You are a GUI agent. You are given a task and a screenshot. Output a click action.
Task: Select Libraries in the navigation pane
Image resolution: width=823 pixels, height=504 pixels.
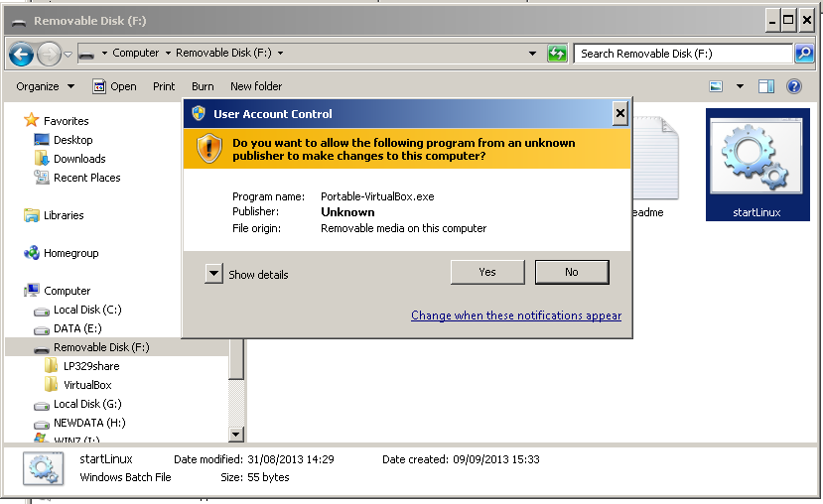(54, 215)
